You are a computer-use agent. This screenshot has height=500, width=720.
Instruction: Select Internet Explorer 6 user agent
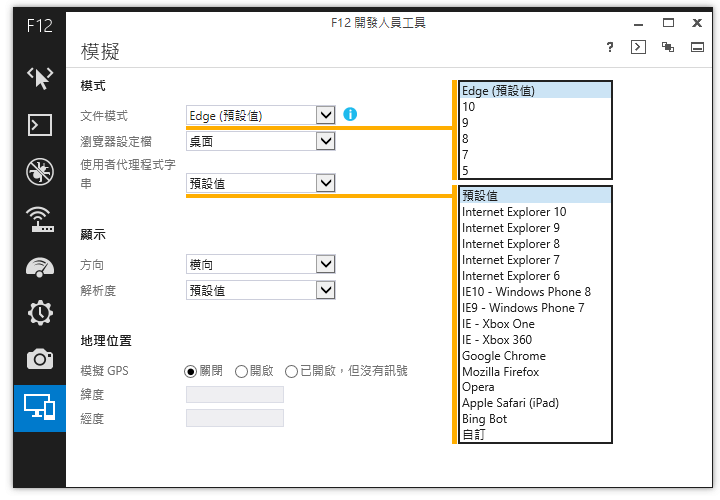535,276
